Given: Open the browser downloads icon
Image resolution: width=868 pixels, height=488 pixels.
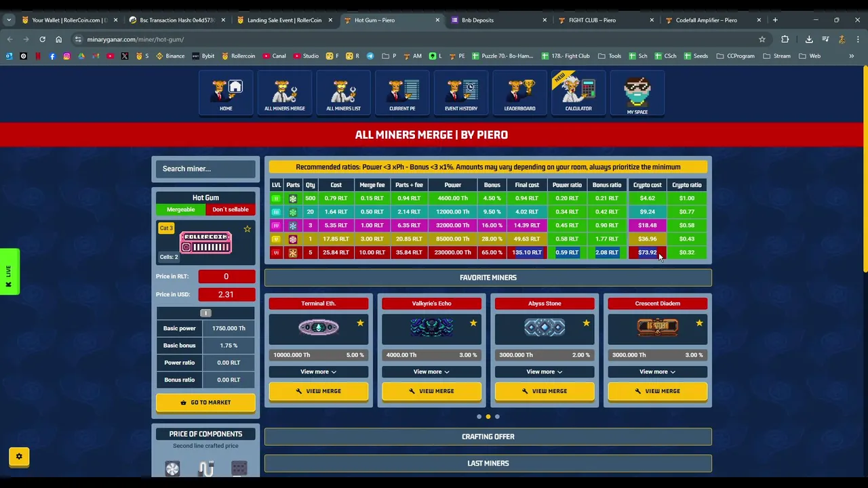Looking at the screenshot, I should click(x=809, y=39).
